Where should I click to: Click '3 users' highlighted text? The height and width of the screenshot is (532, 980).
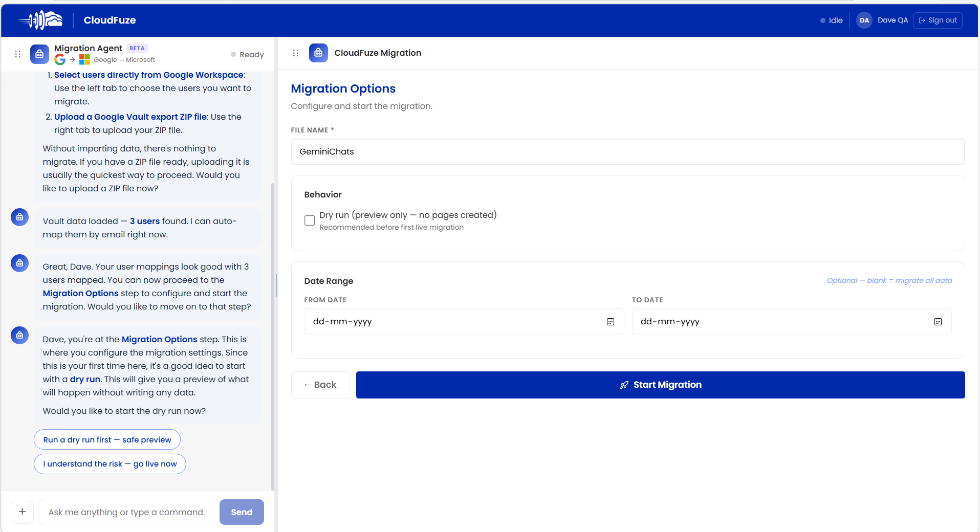[145, 221]
